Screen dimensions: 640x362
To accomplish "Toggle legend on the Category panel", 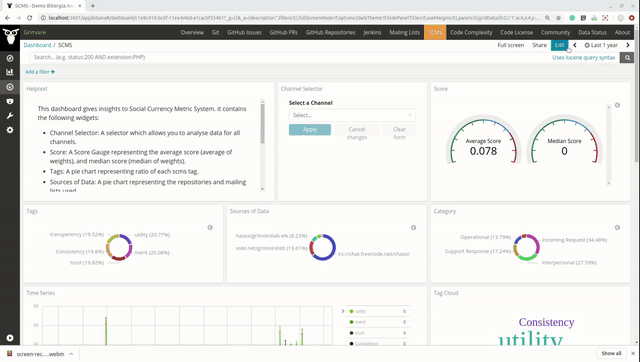I will (x=617, y=227).
